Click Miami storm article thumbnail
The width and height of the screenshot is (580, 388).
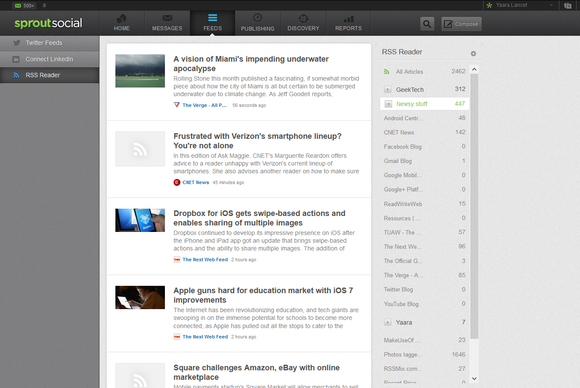tap(140, 71)
